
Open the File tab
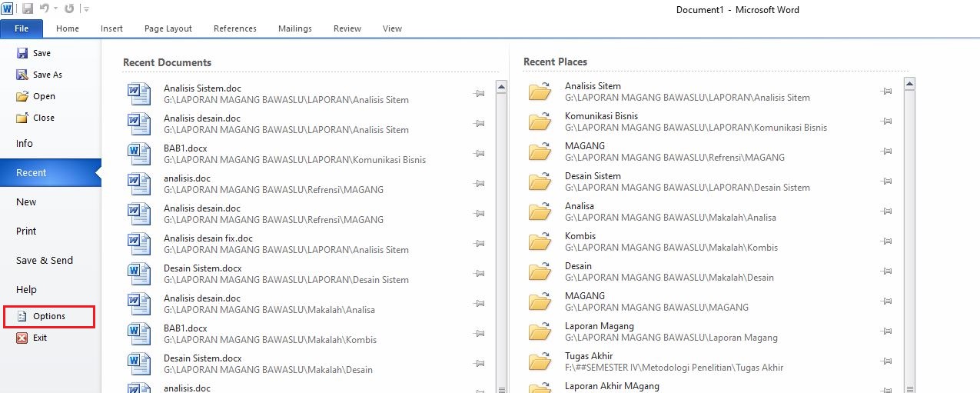coord(22,28)
